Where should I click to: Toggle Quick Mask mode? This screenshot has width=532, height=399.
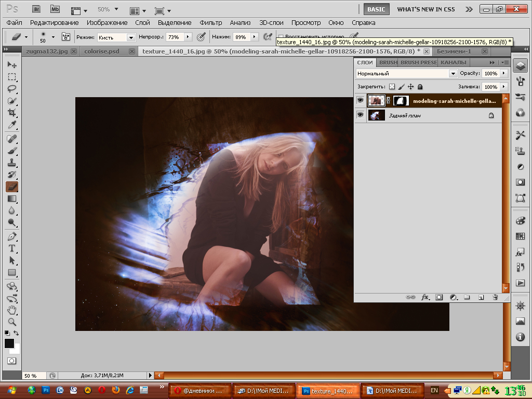(12, 361)
